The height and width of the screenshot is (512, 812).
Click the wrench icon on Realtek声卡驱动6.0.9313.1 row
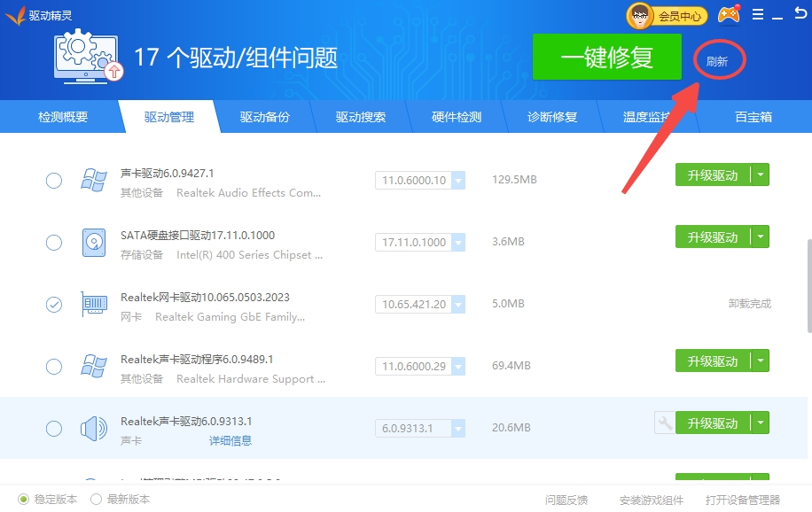click(663, 423)
